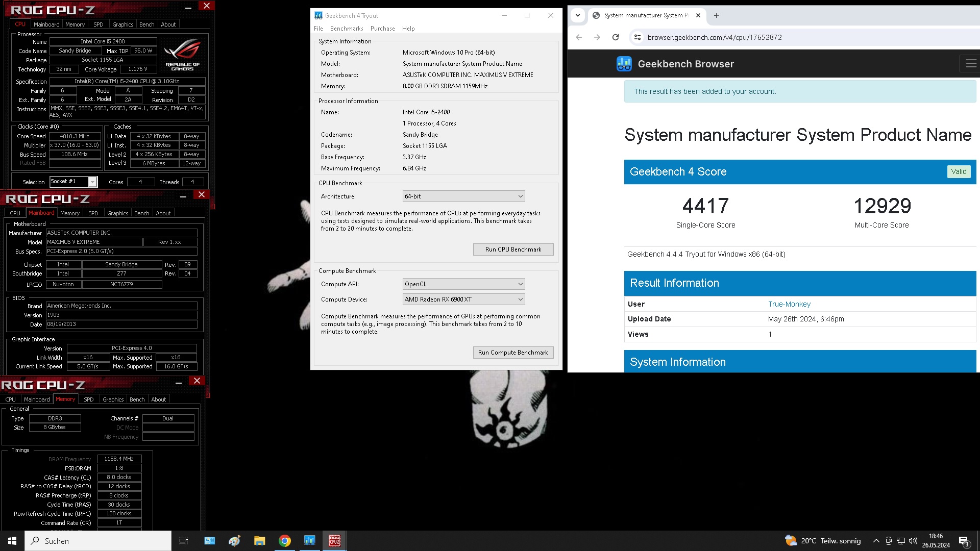Switch to Geekbench app in taskbar
The image size is (980, 551).
pos(309,541)
